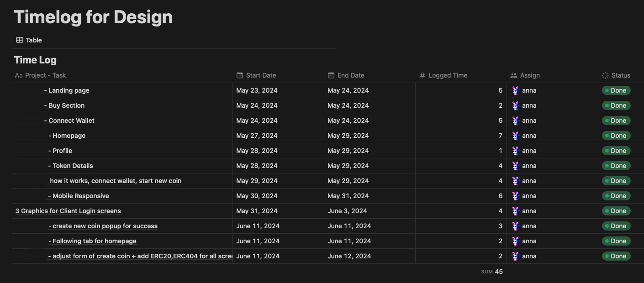The width and height of the screenshot is (644, 283).
Task: Open the Mobile Responsive task
Action: pos(79,196)
